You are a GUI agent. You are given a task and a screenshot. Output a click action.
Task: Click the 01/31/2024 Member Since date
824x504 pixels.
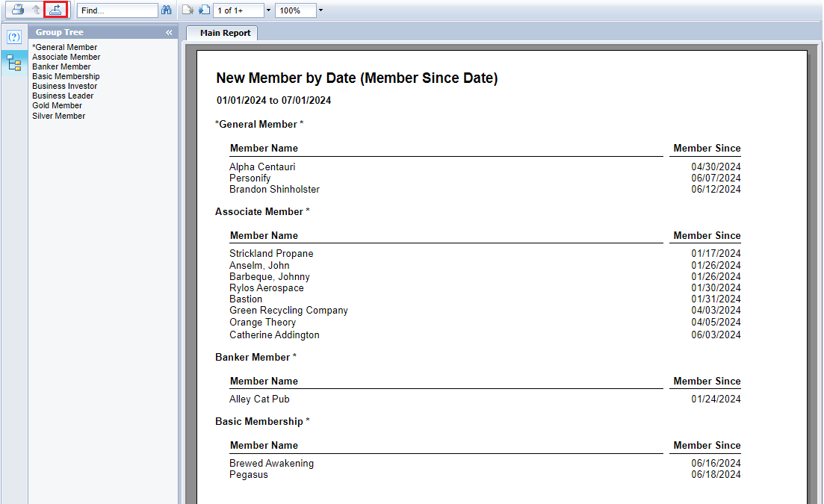(716, 299)
